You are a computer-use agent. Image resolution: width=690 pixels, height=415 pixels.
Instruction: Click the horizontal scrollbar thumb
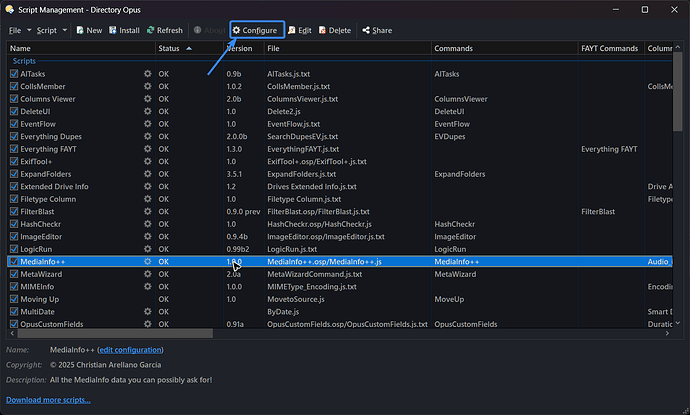(115, 334)
